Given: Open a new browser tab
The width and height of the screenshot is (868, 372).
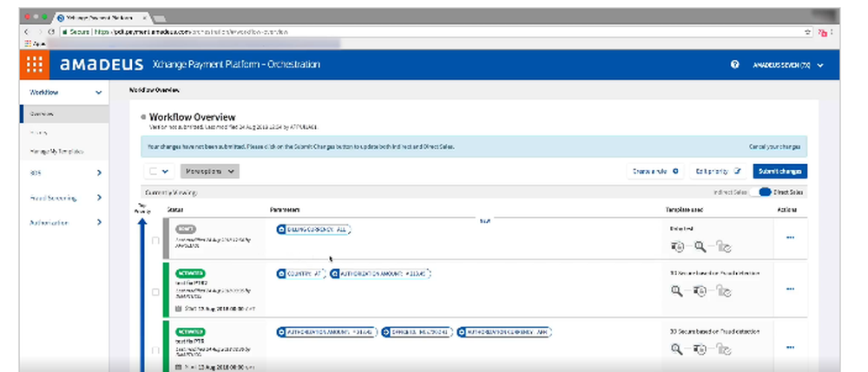Looking at the screenshot, I should (159, 19).
